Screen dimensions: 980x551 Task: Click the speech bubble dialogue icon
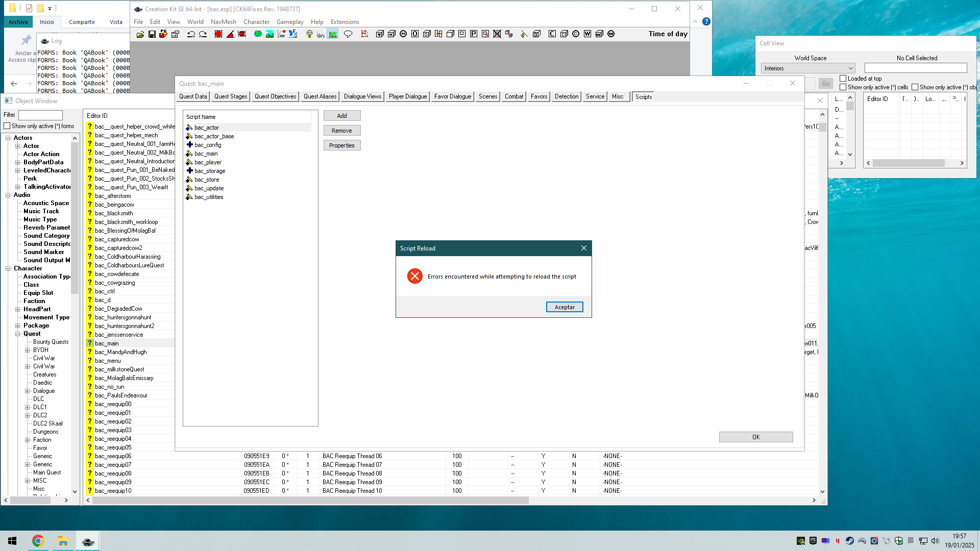(x=348, y=34)
